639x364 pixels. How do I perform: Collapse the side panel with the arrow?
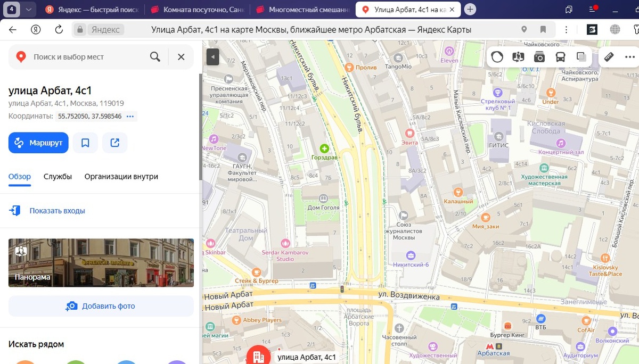pos(213,56)
